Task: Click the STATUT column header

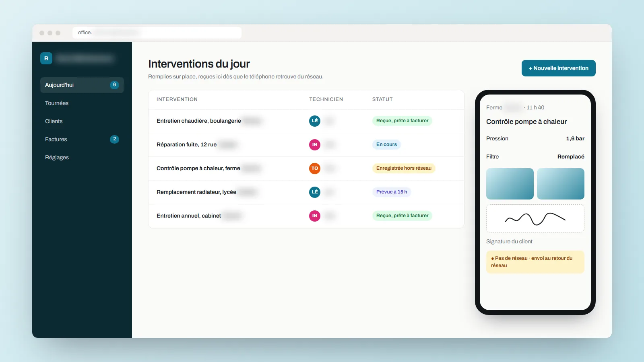Action: point(382,99)
